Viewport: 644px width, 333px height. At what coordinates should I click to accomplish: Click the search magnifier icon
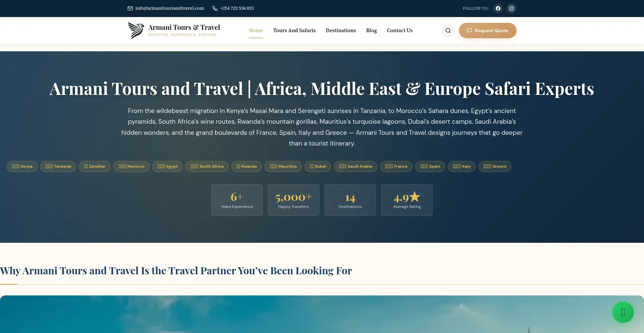point(448,31)
